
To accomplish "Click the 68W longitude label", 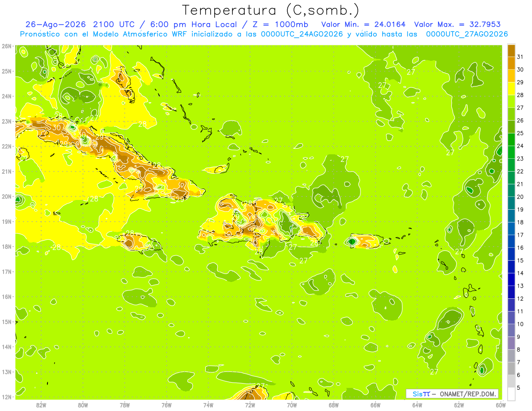I will (x=333, y=405).
